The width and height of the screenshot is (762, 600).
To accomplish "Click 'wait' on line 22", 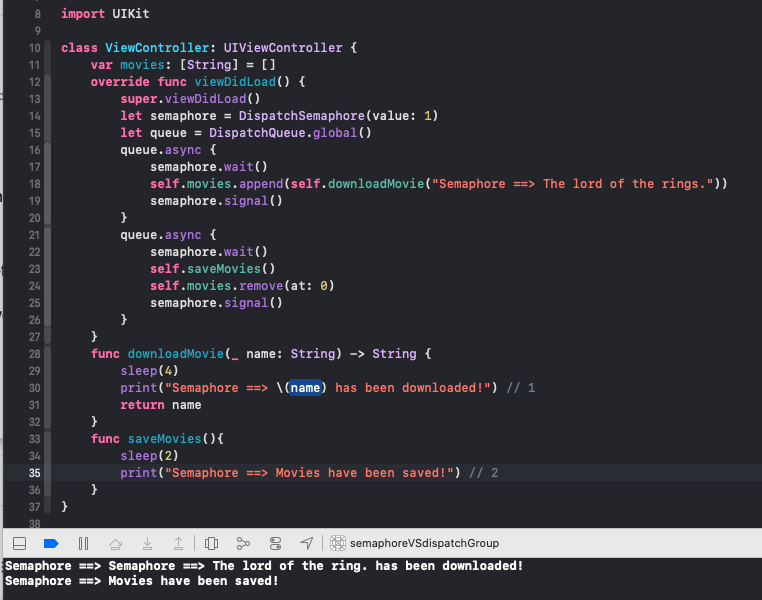I will 239,252.
